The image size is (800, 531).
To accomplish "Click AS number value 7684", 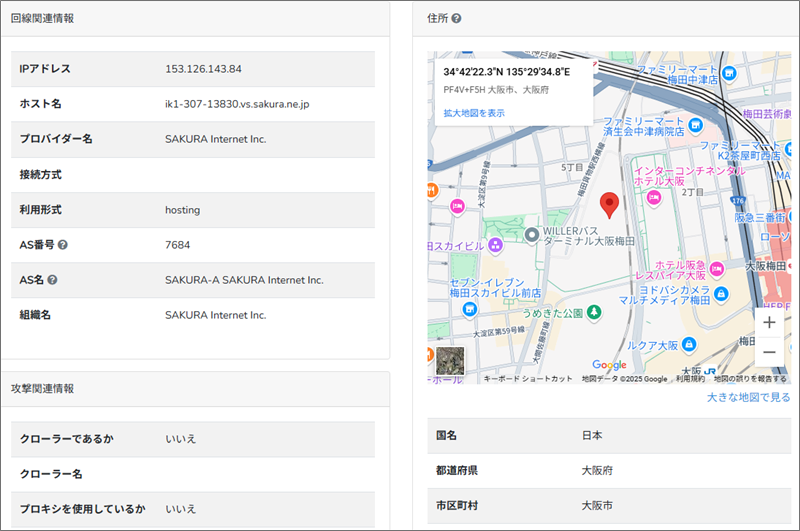I will tap(177, 245).
